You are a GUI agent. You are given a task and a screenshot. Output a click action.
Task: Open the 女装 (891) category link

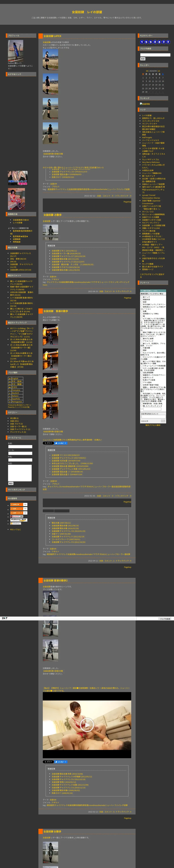pos(14,421)
